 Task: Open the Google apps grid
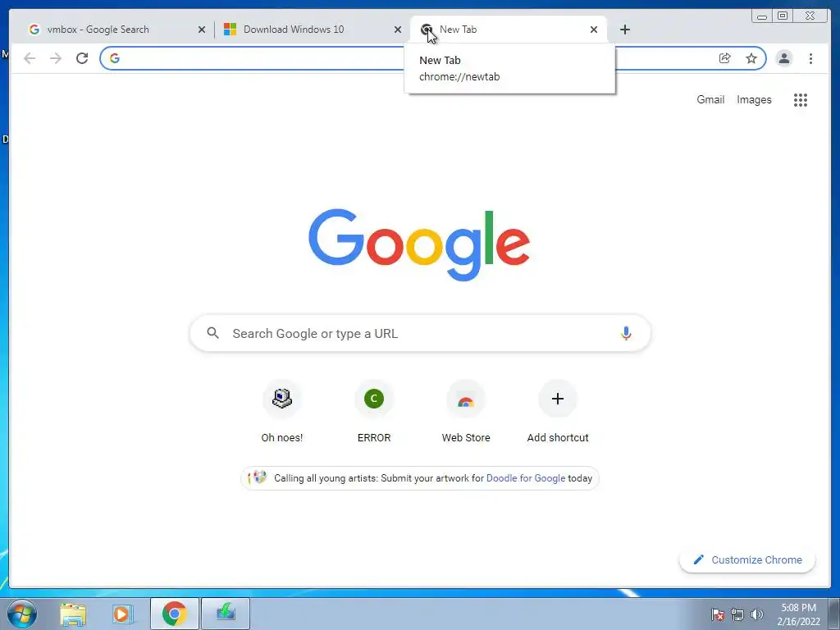(801, 99)
